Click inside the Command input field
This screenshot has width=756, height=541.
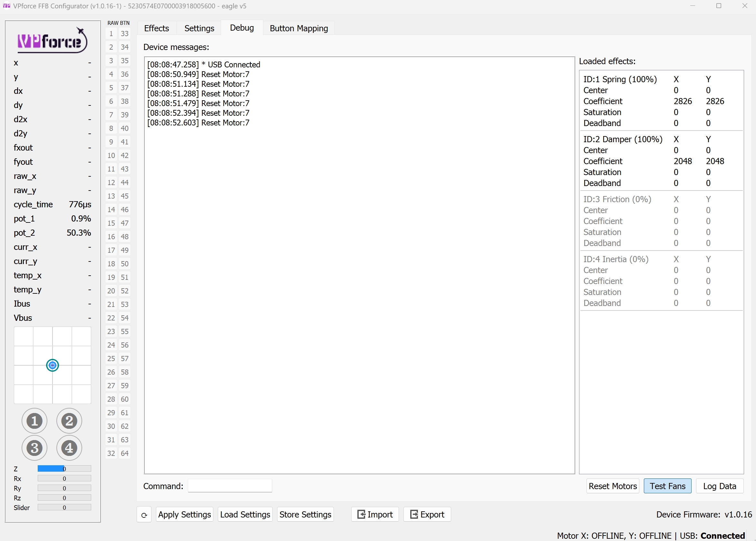(x=229, y=486)
